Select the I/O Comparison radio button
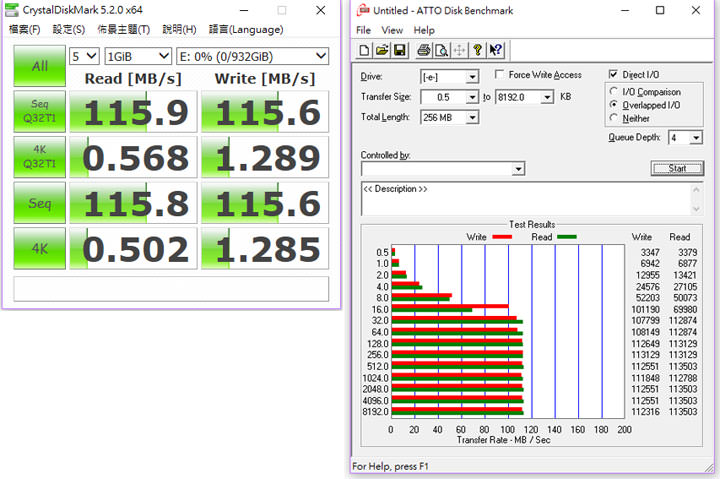This screenshot has width=720, height=479. click(614, 91)
